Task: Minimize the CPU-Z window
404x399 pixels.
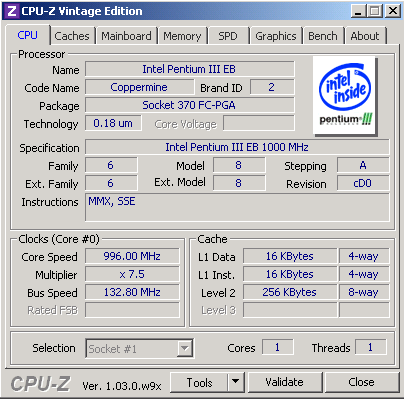Action: click(359, 11)
